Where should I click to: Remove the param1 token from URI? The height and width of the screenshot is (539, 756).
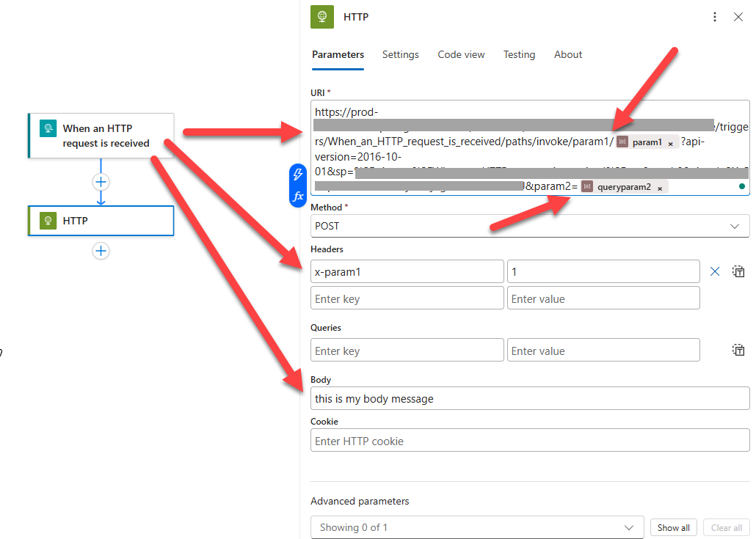(x=670, y=144)
